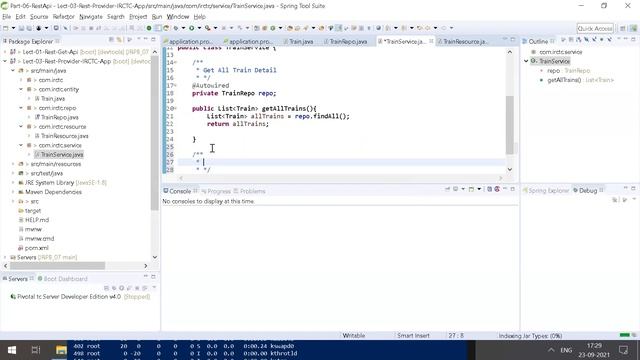Image resolution: width=640 pixels, height=360 pixels.
Task: Collapse the Lect-03-Rest-Provider-IRCTC-App project
Action: click(5, 61)
